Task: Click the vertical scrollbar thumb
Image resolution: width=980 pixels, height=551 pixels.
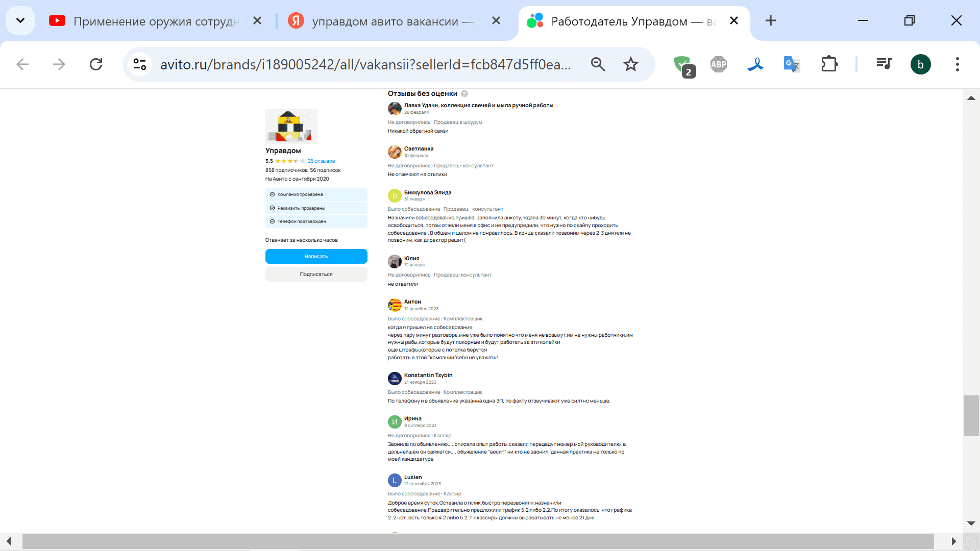Action: [971, 415]
